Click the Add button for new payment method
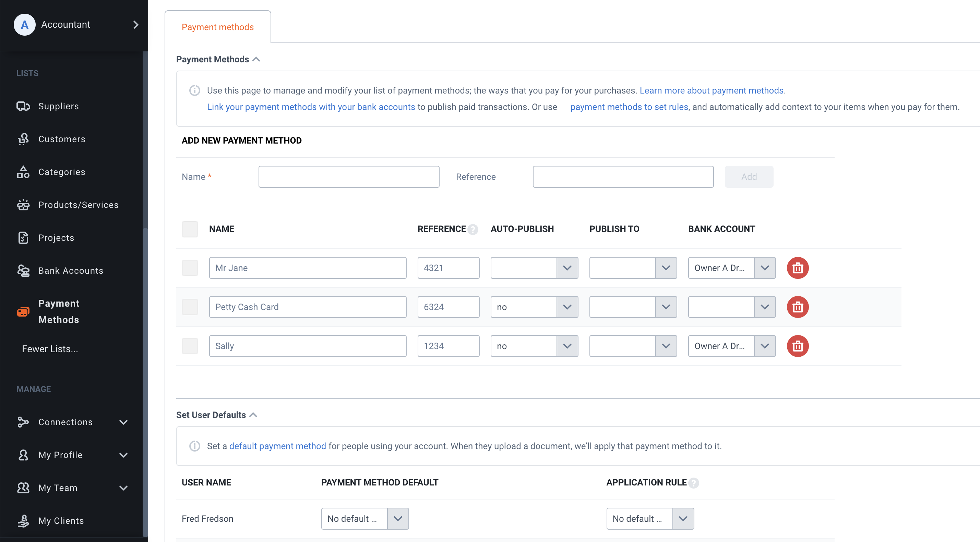Image resolution: width=980 pixels, height=542 pixels. tap(749, 176)
